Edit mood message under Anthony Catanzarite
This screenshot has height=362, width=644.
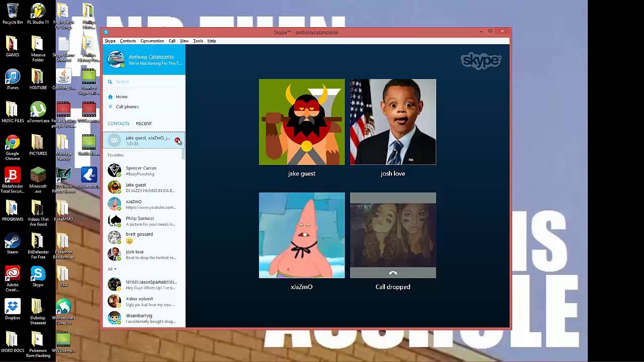(x=154, y=64)
